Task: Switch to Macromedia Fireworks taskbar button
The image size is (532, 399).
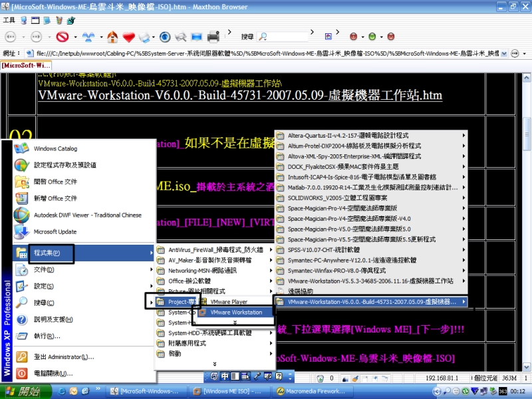Action: pyautogui.click(x=312, y=392)
